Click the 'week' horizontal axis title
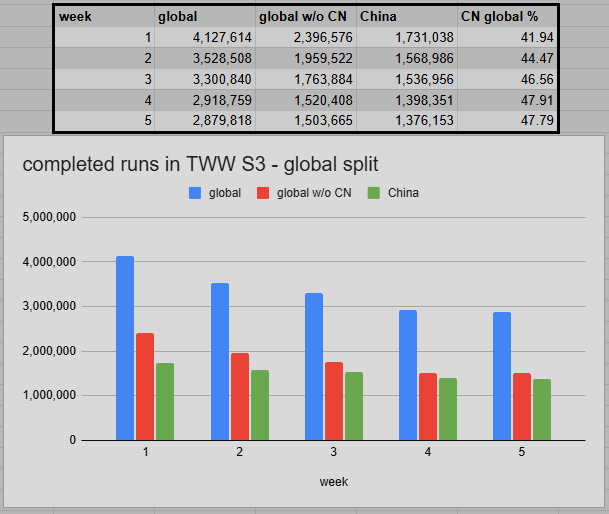This screenshot has height=514, width=609. [333, 481]
